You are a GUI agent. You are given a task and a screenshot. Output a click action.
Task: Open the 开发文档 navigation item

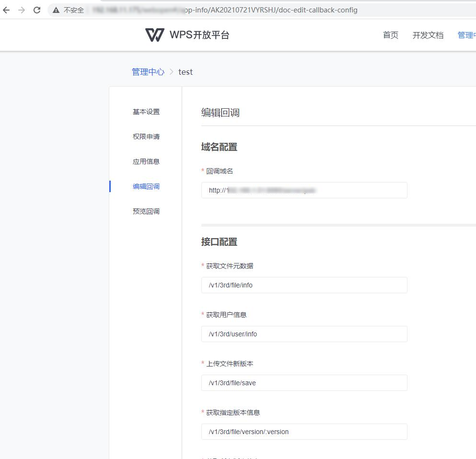point(428,35)
